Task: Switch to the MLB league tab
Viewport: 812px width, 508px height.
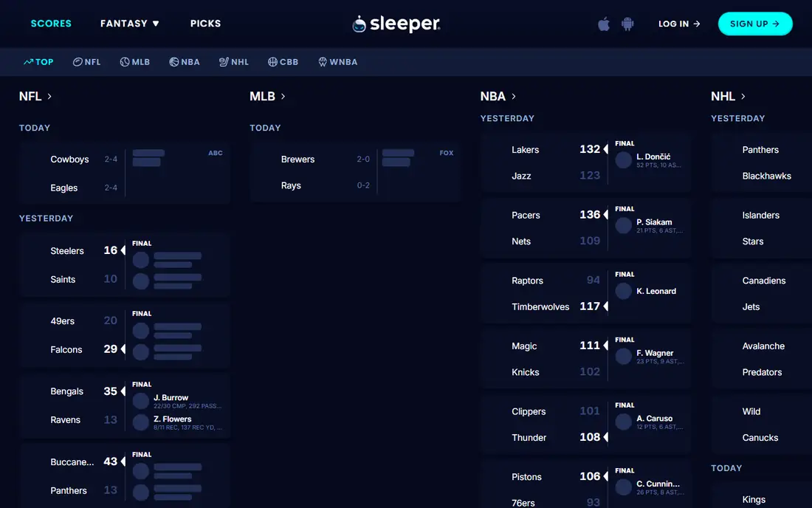Action: point(135,61)
